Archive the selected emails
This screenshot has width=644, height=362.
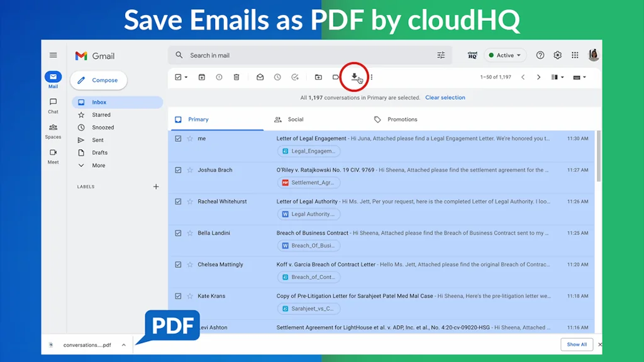tap(202, 77)
